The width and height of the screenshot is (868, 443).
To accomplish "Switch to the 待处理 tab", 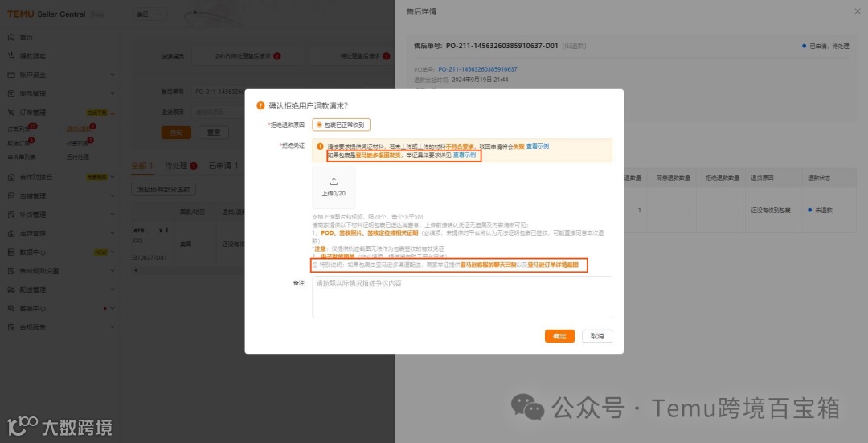I will pyautogui.click(x=181, y=166).
